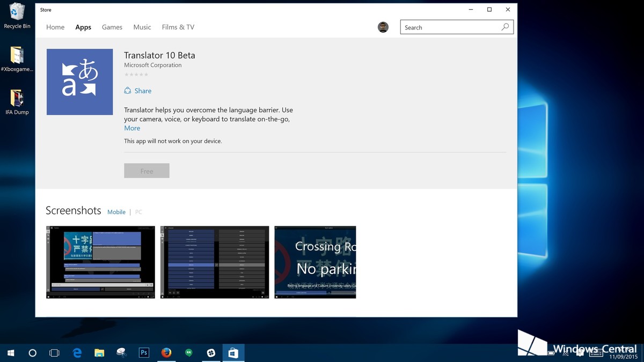Click the search magnifier icon

[x=505, y=27]
